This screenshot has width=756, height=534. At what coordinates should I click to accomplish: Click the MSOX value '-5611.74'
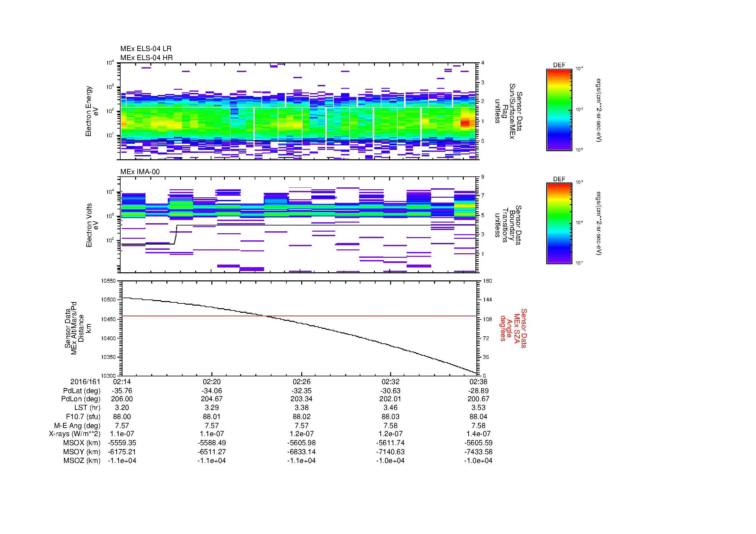click(x=390, y=443)
